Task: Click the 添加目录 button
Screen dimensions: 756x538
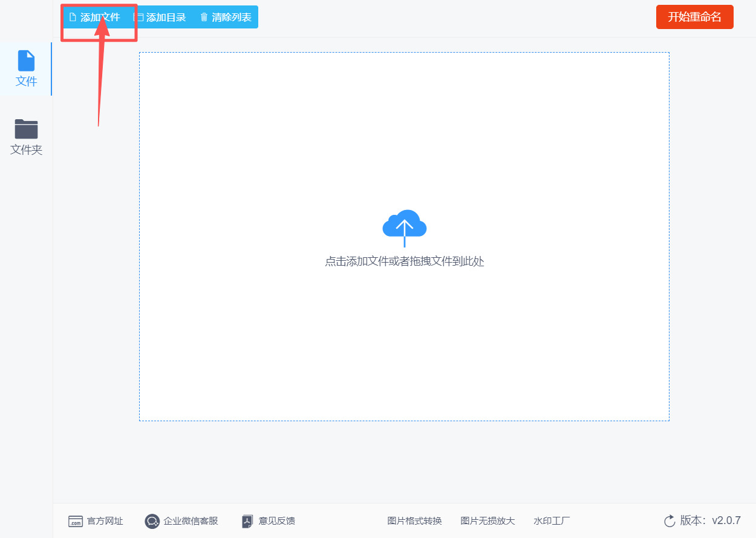Action: (x=160, y=17)
